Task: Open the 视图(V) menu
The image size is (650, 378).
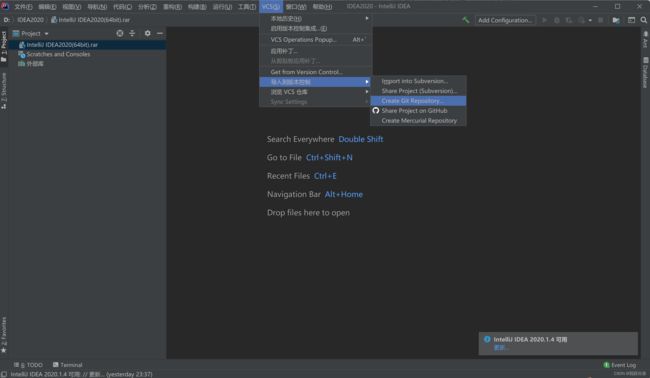Action: (x=72, y=7)
